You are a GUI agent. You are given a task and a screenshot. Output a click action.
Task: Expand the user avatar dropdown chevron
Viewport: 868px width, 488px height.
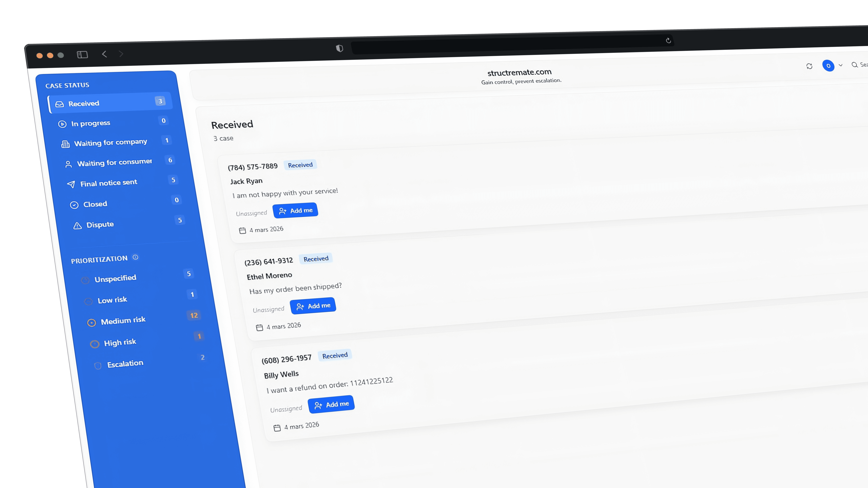pyautogui.click(x=840, y=65)
